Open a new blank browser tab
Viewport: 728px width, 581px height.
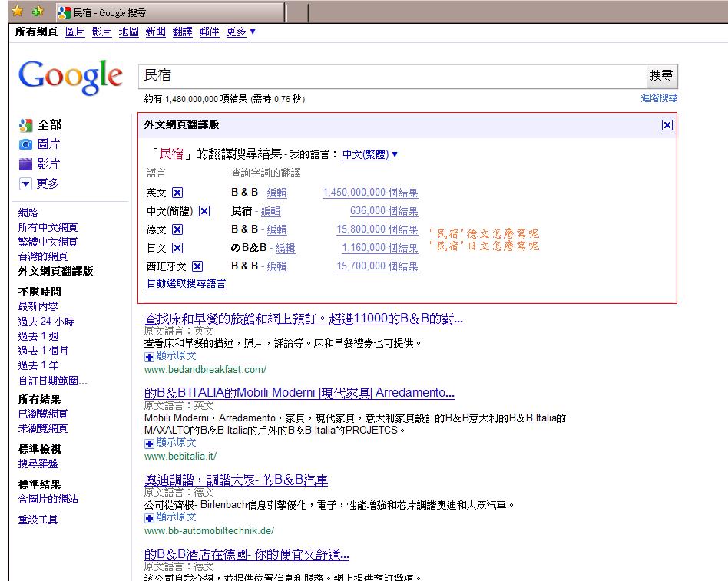pos(296,13)
